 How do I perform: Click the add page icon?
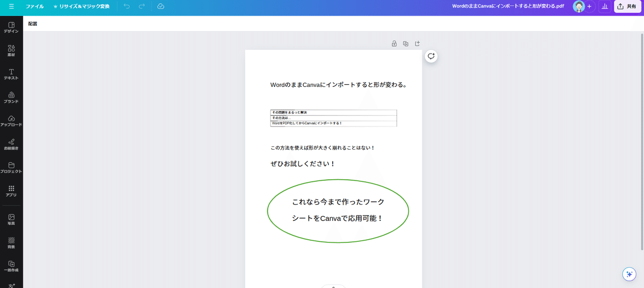click(x=418, y=43)
